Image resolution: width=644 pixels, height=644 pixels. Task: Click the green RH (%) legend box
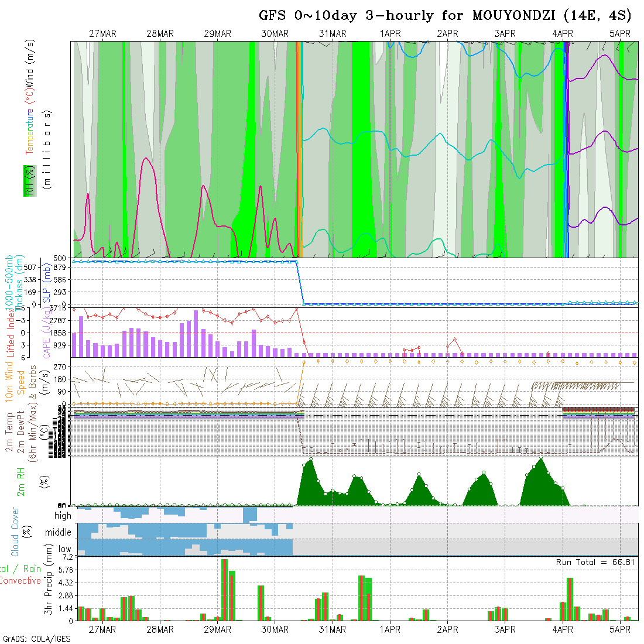pos(28,181)
